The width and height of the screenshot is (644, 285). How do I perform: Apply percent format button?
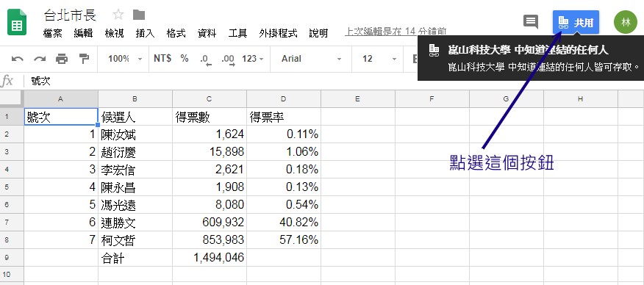click(185, 59)
